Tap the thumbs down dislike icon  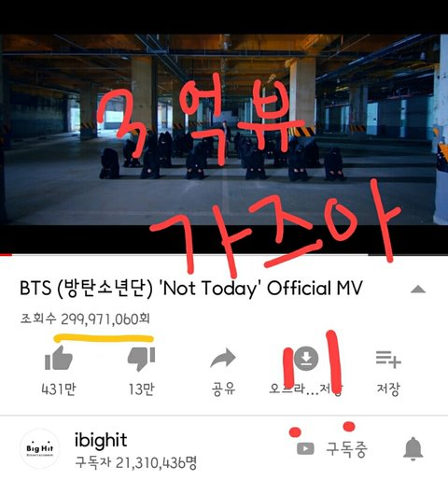[141, 359]
